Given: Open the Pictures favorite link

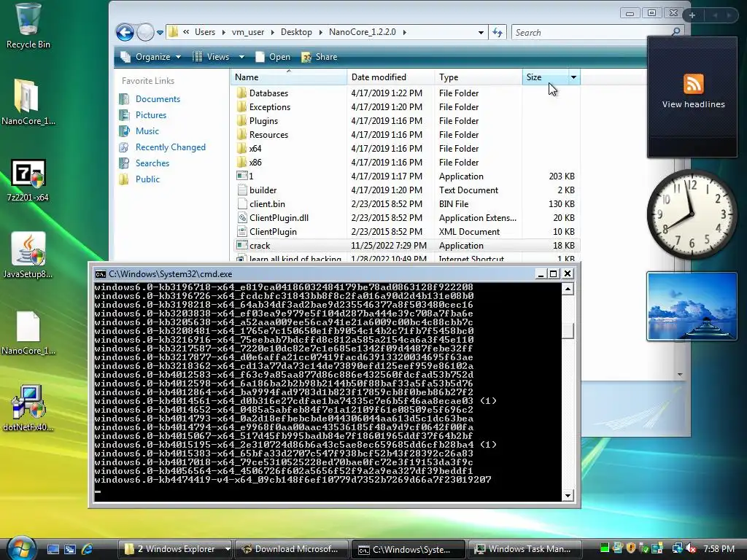Looking at the screenshot, I should tap(150, 114).
